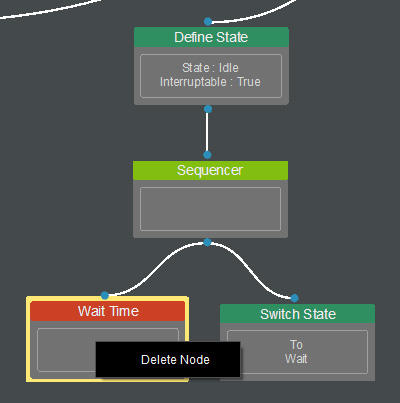Screen dimensions: 400x403
Task: Click the empty Sequencer content box
Action: point(210,209)
